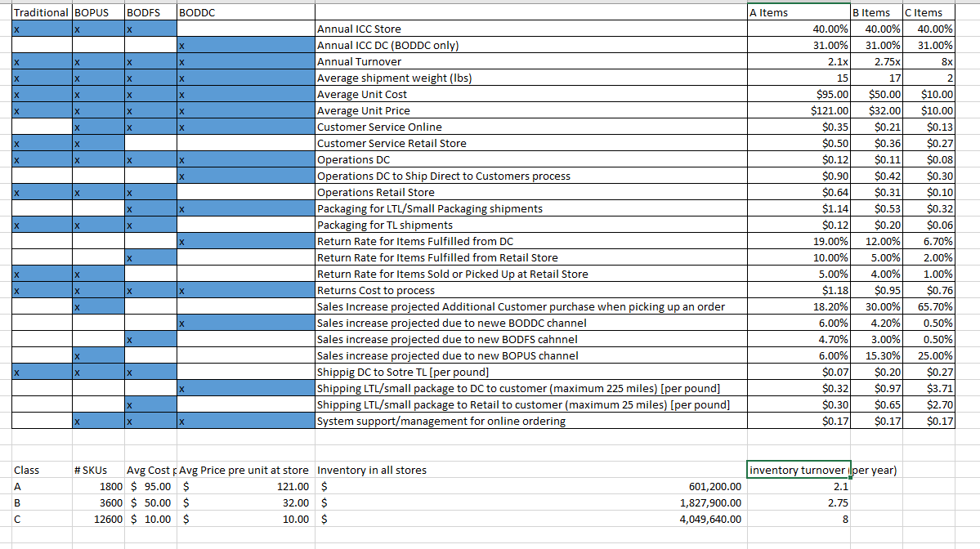
Task: Click the 'Customer Service Online' cell
Action: (531, 127)
